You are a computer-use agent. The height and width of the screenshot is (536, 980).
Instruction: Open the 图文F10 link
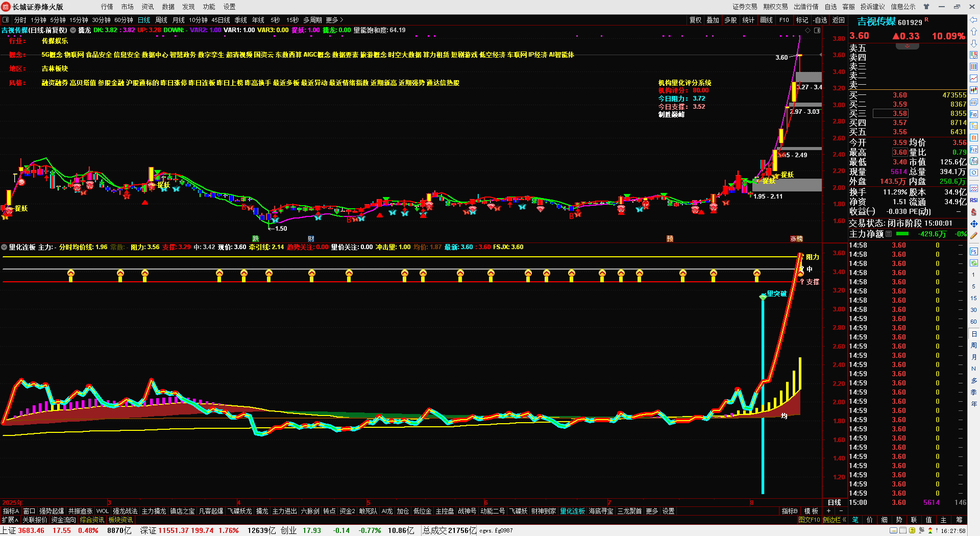coord(809,520)
